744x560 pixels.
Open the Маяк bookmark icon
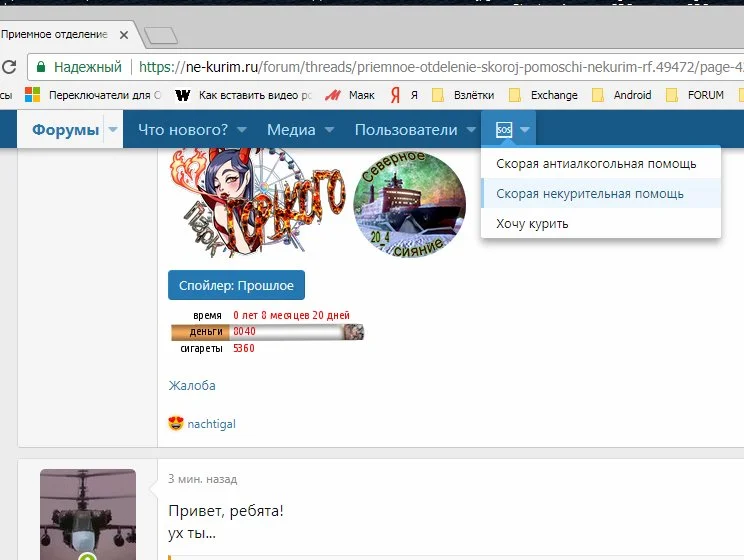333,95
